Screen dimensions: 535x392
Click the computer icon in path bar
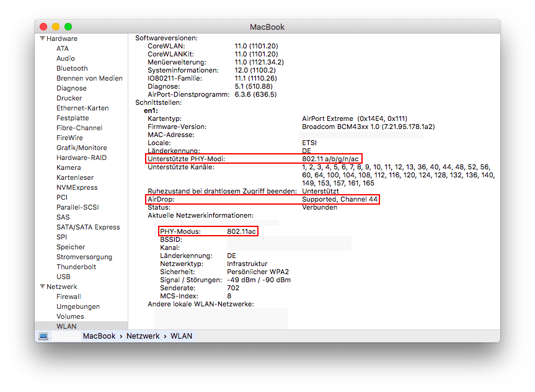click(x=43, y=336)
